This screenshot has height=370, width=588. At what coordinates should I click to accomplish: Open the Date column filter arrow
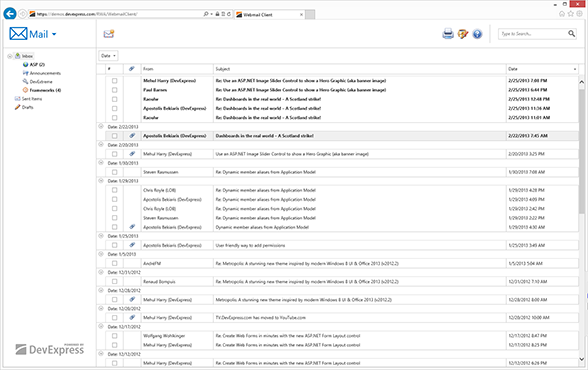tap(574, 69)
